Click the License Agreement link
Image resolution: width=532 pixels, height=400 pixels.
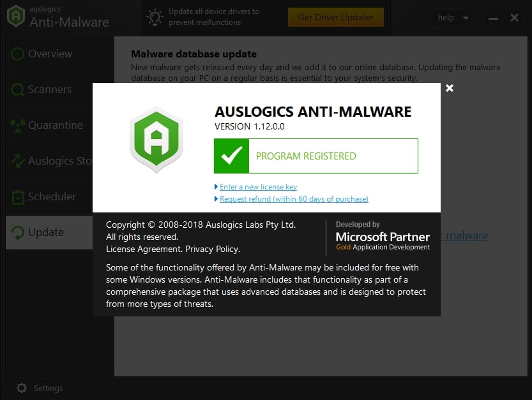(x=144, y=249)
